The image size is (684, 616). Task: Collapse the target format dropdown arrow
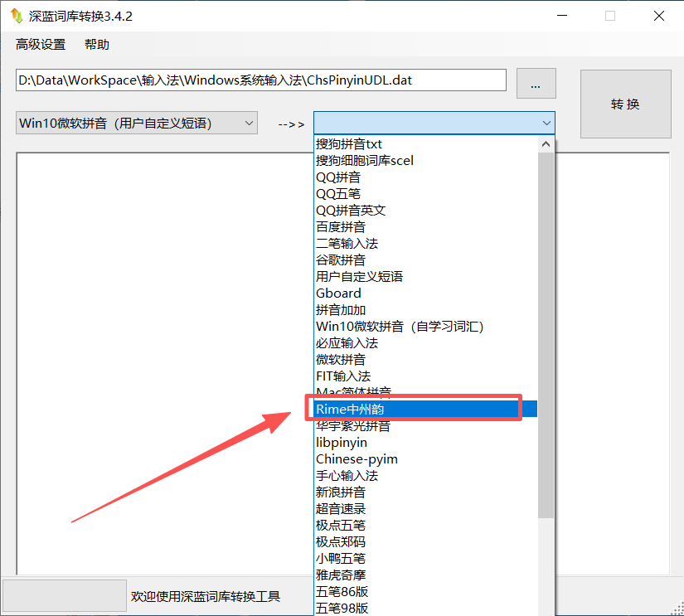pos(546,123)
